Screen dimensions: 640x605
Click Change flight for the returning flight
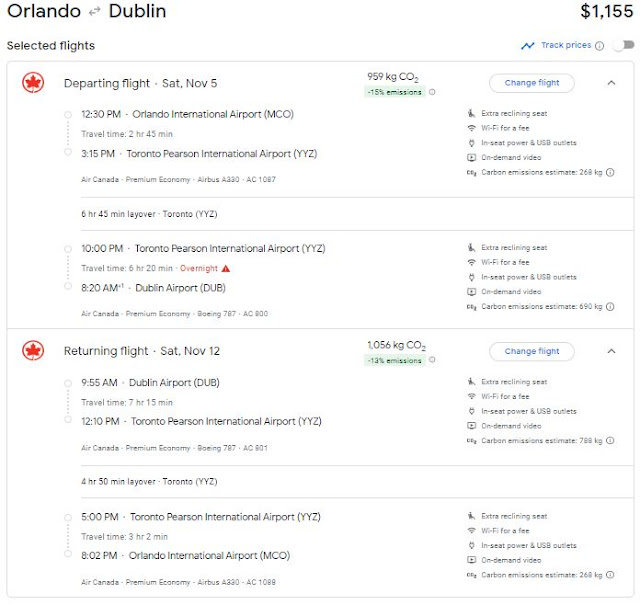coord(531,351)
